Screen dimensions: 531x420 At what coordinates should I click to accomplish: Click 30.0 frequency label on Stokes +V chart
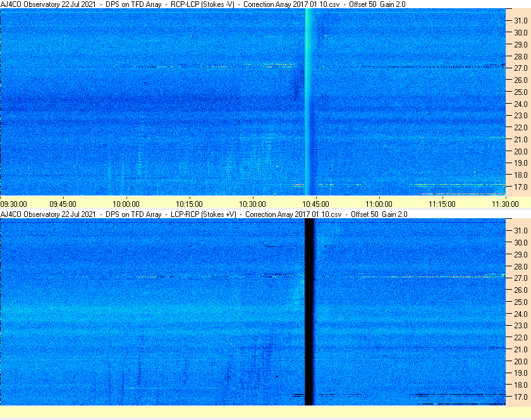(x=521, y=242)
